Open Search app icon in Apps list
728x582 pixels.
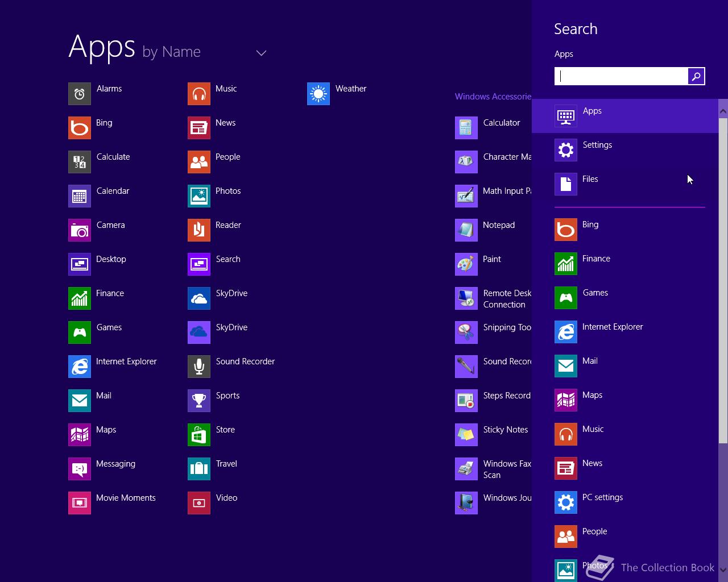(199, 264)
